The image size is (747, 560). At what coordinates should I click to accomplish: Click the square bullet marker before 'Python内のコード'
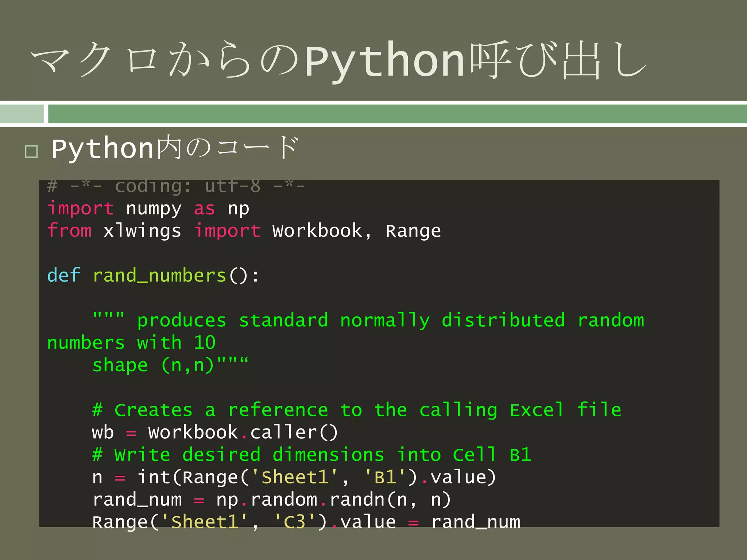pos(31,151)
